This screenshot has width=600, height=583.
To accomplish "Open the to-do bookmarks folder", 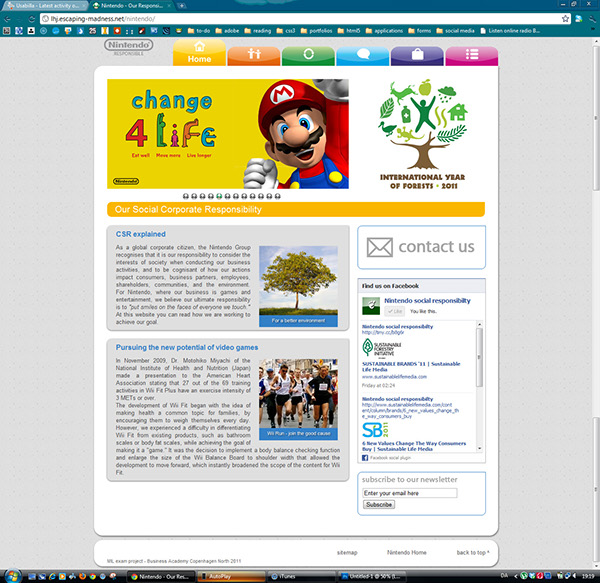I will tap(199, 31).
